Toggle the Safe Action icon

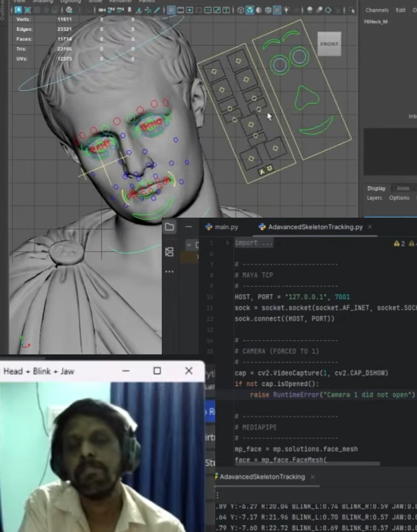pyautogui.click(x=217, y=10)
